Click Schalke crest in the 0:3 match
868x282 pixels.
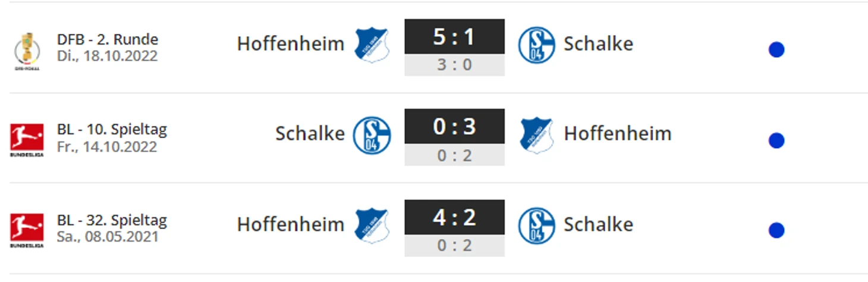pyautogui.click(x=372, y=135)
